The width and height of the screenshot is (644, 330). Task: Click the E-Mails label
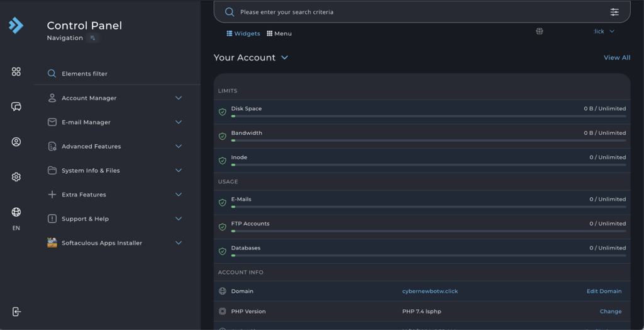pos(241,199)
